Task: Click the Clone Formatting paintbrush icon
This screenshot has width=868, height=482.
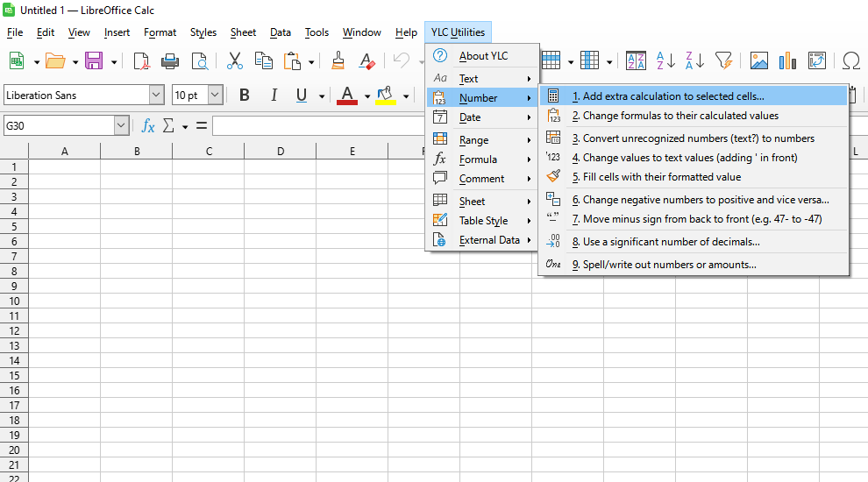Action: (x=338, y=60)
